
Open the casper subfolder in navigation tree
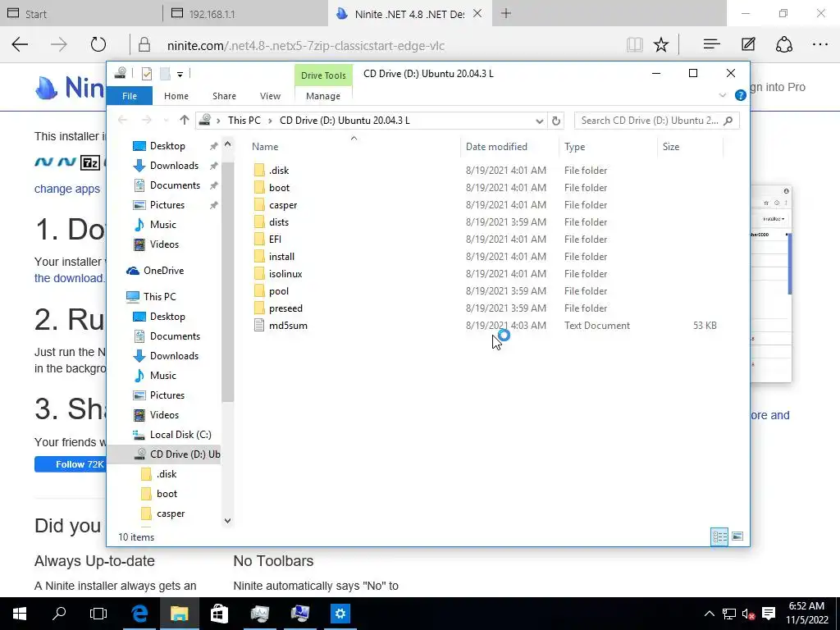[x=171, y=514]
